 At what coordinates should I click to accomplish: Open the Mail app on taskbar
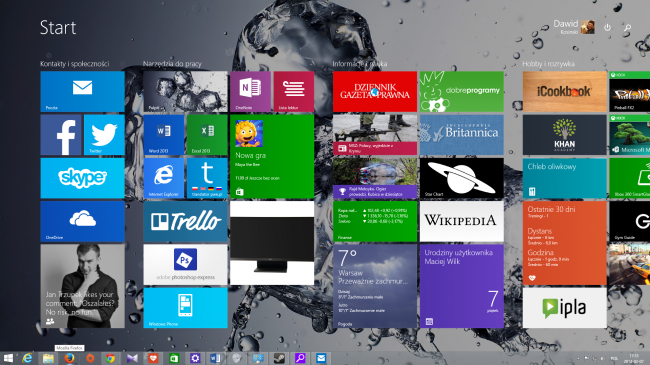(321, 358)
